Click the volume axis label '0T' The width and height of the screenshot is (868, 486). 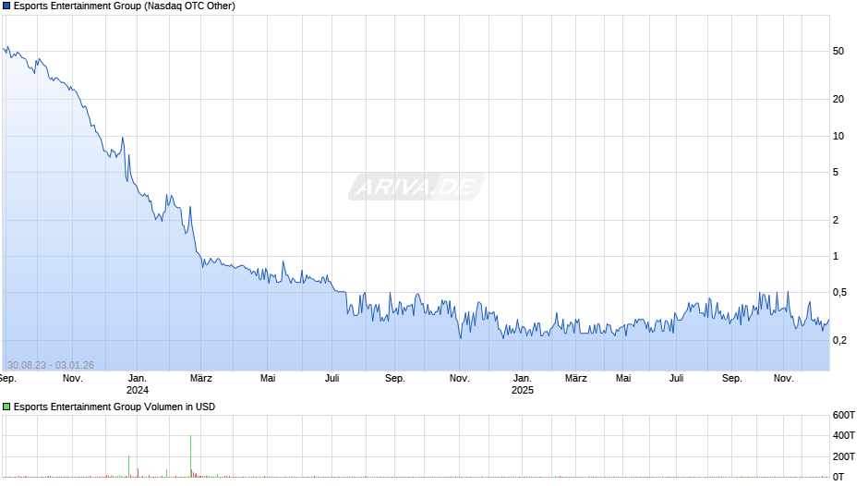[838, 477]
